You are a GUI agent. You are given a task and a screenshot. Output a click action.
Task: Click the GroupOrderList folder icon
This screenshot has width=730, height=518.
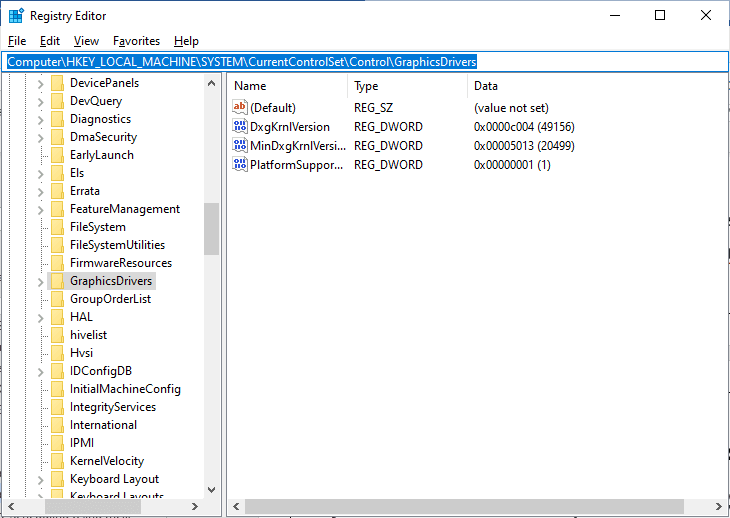[x=57, y=299]
